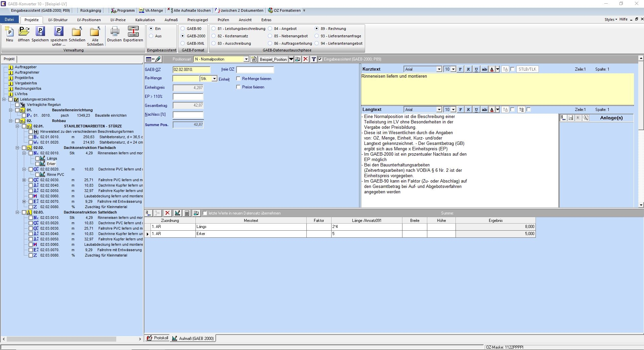Click the Exportieren icon in ribbon
Screen dimensions: 644x350
tap(133, 34)
